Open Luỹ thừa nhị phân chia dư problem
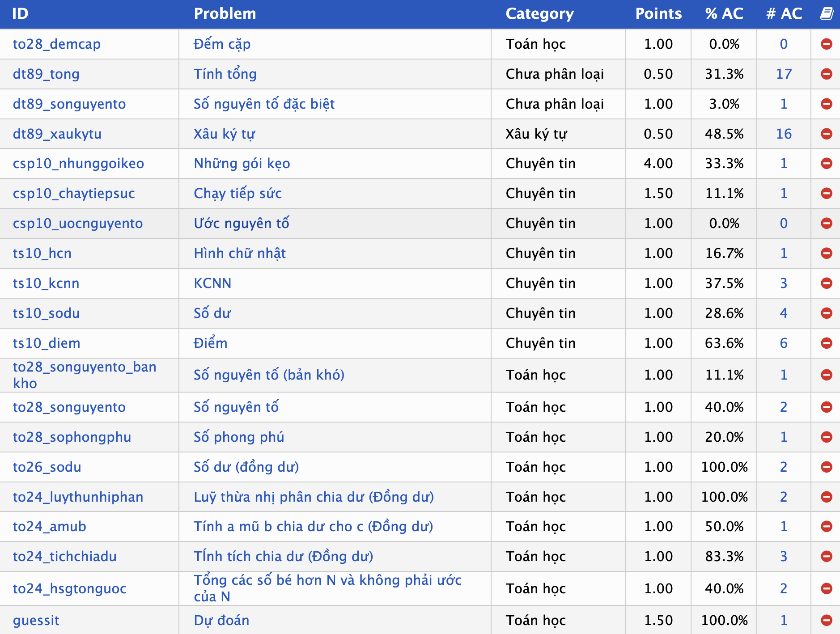Image resolution: width=840 pixels, height=634 pixels. pos(314,497)
